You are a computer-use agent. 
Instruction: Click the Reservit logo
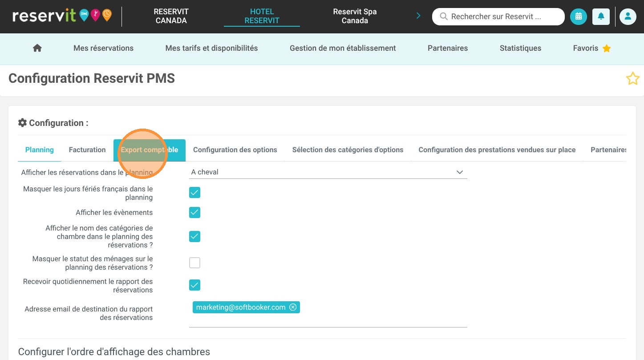62,16
